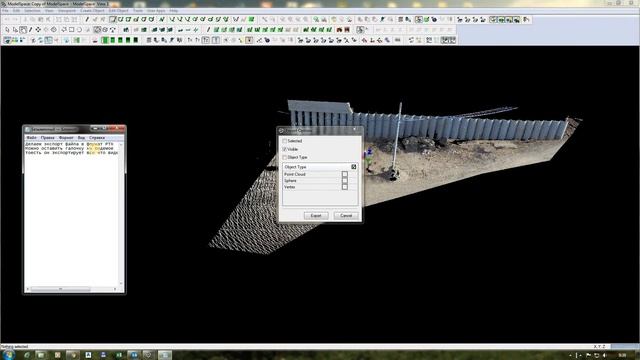
Task: Select the Pick mode arrow tool
Action: click(x=7, y=30)
